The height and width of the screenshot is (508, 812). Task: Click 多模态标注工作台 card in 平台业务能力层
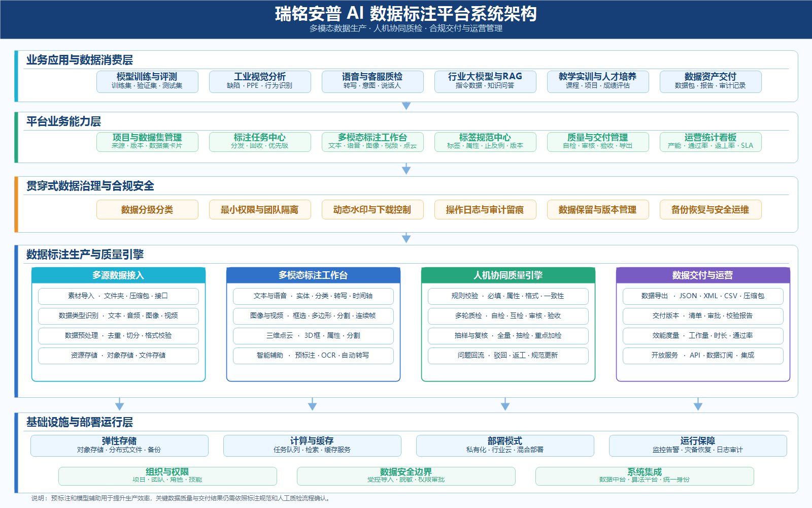373,142
